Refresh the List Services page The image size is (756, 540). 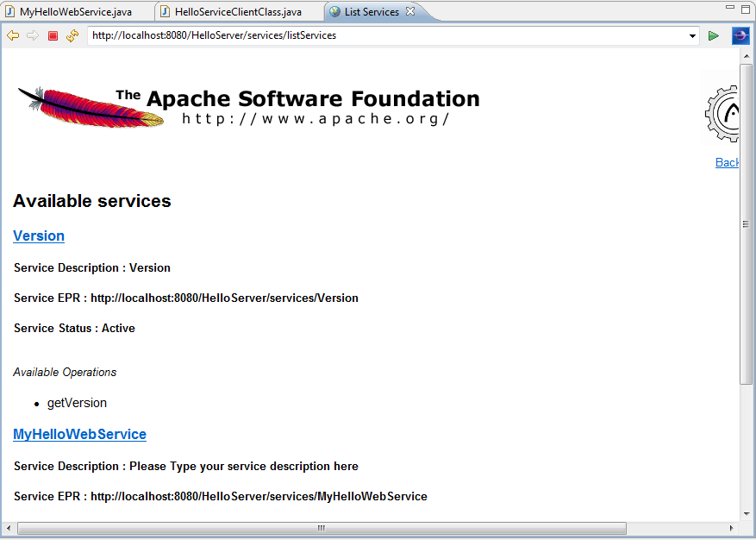tap(72, 35)
